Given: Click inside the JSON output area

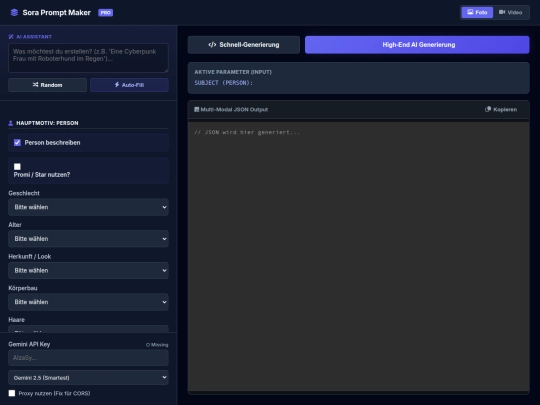Looking at the screenshot, I should 359,257.
